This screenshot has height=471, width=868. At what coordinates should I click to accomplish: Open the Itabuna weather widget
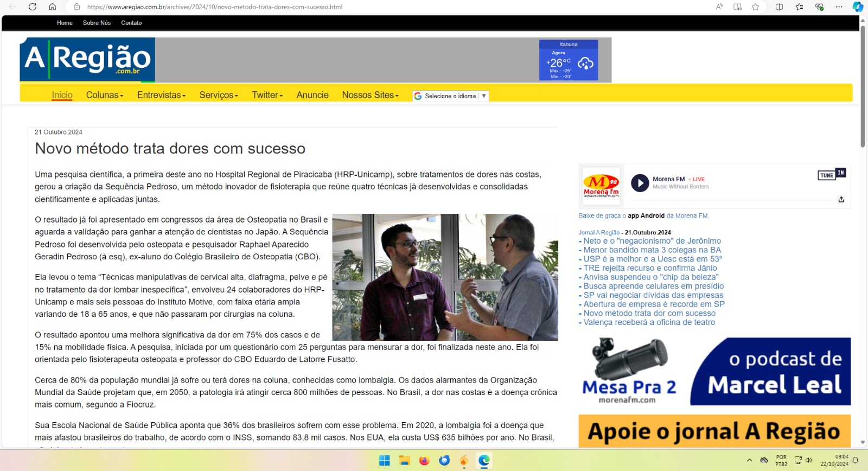point(569,60)
